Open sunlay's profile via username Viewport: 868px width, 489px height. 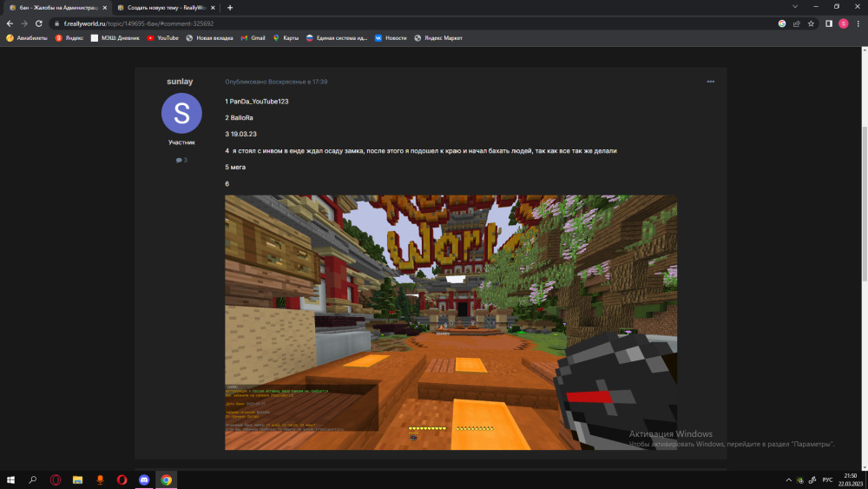[180, 82]
